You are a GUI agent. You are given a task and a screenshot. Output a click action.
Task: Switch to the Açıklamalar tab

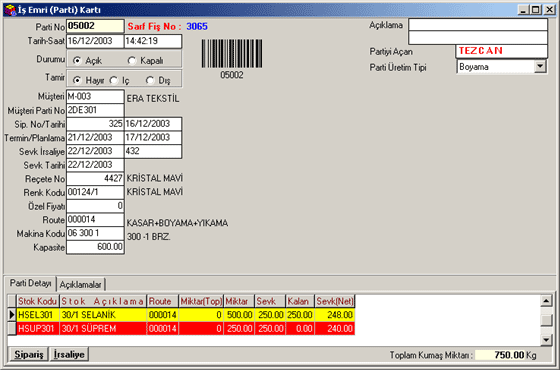pos(81,285)
